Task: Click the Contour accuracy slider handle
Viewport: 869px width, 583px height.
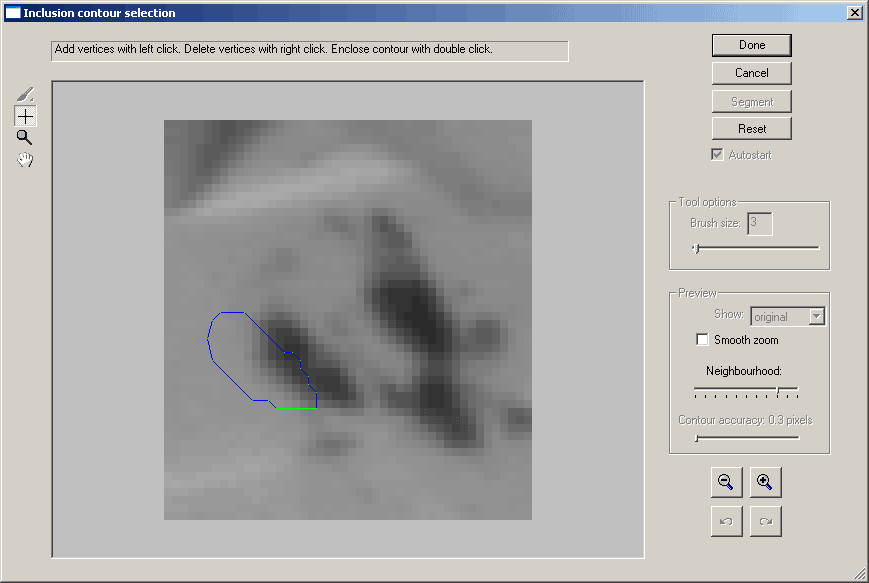Action: pyautogui.click(x=697, y=437)
